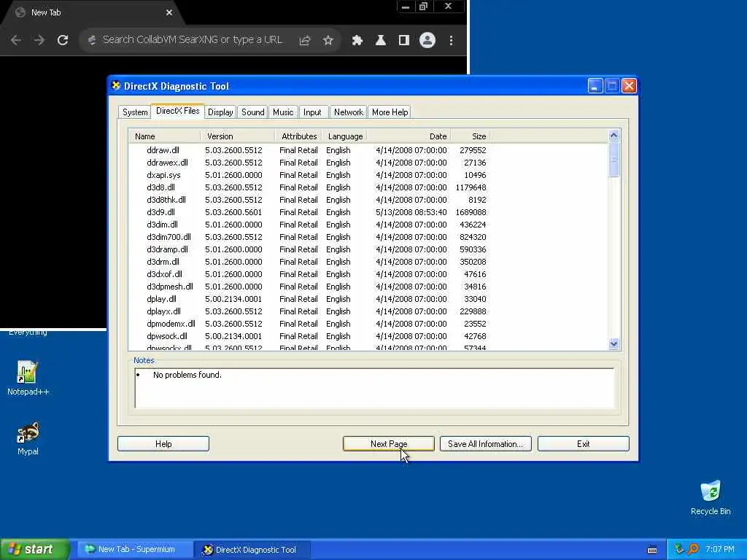Click the browser forward arrow icon
747x560 pixels.
point(39,41)
